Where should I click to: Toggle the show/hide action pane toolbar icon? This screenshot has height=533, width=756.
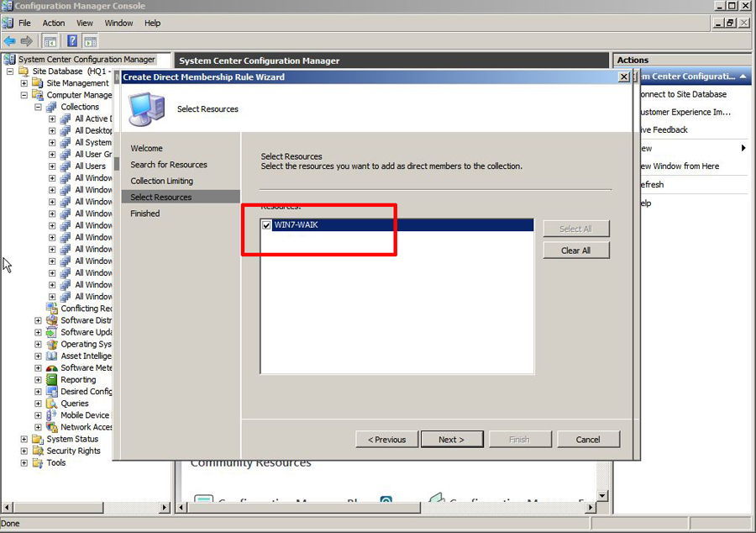pos(90,41)
